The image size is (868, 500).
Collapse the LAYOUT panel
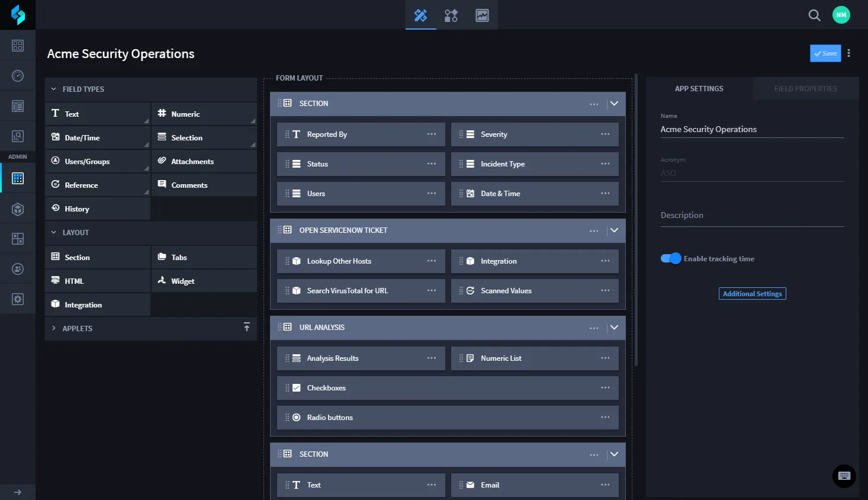click(54, 233)
